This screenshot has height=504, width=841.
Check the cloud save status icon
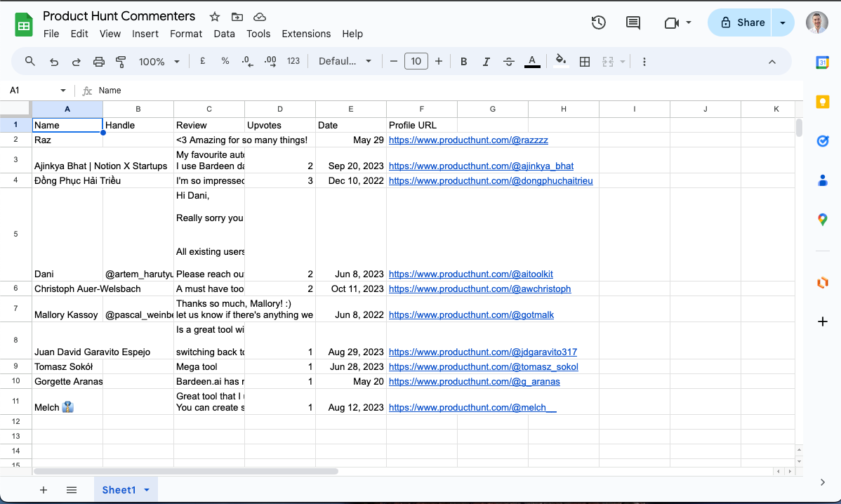[260, 17]
